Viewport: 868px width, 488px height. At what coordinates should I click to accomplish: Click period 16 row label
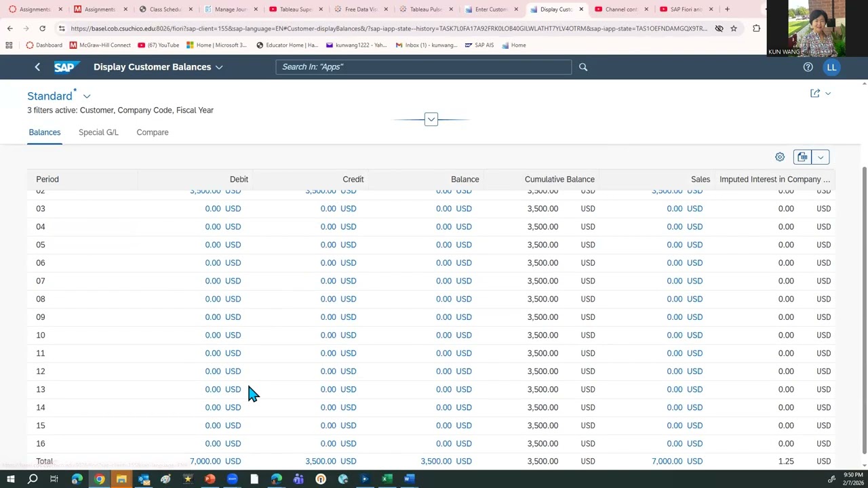pos(41,443)
